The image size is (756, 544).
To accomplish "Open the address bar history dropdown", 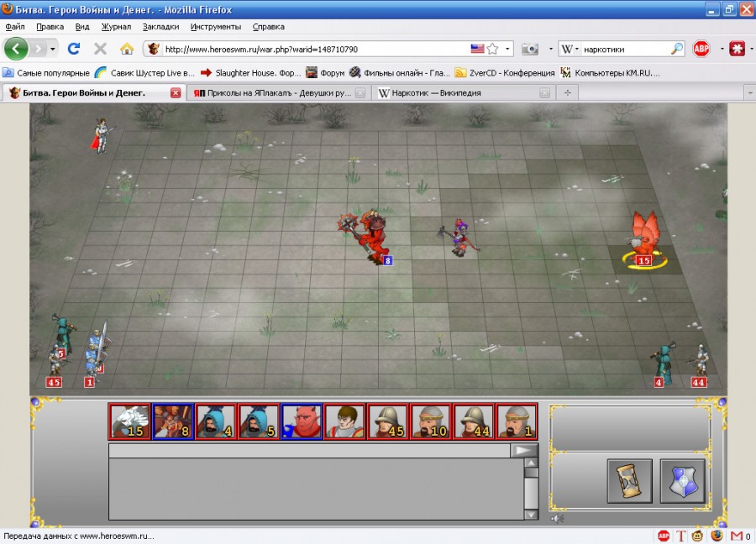I will pos(507,49).
